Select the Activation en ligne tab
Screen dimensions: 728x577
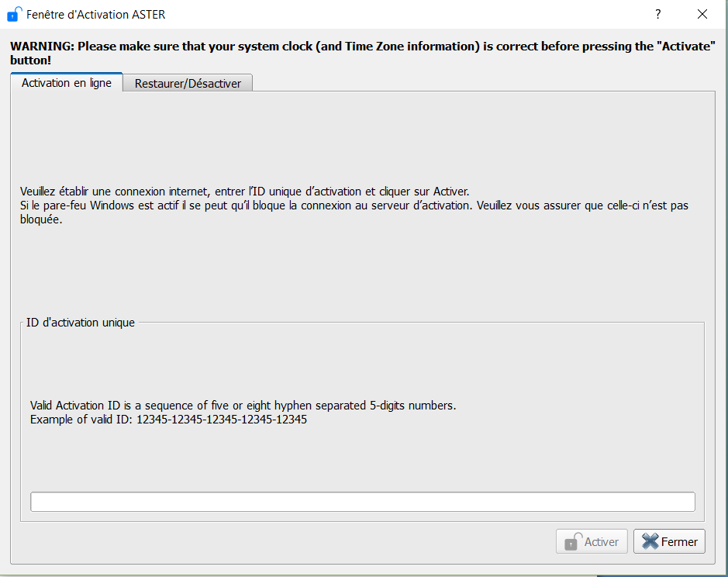(x=67, y=83)
